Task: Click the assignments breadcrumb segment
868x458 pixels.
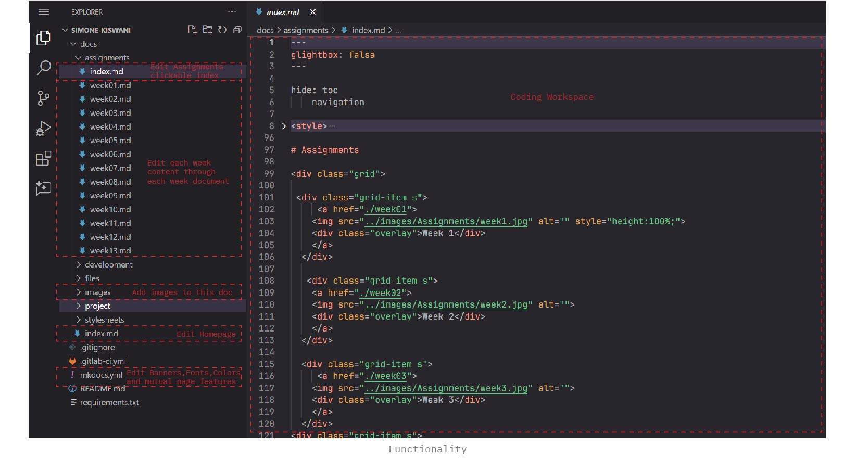Action: (306, 30)
